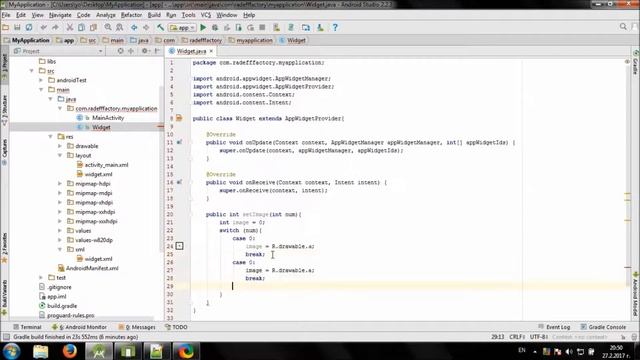Image resolution: width=640 pixels, height=360 pixels.
Task: Click the Help question mark icon
Action: [x=335, y=27]
